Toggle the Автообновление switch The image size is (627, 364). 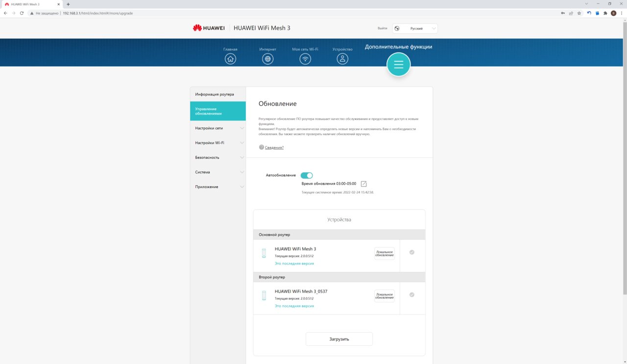(x=307, y=175)
